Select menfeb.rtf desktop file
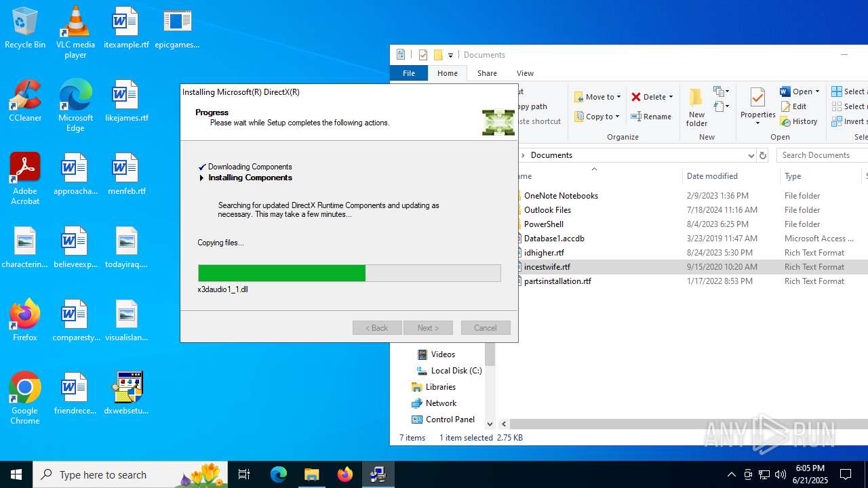This screenshot has height=488, width=868. coord(126,175)
